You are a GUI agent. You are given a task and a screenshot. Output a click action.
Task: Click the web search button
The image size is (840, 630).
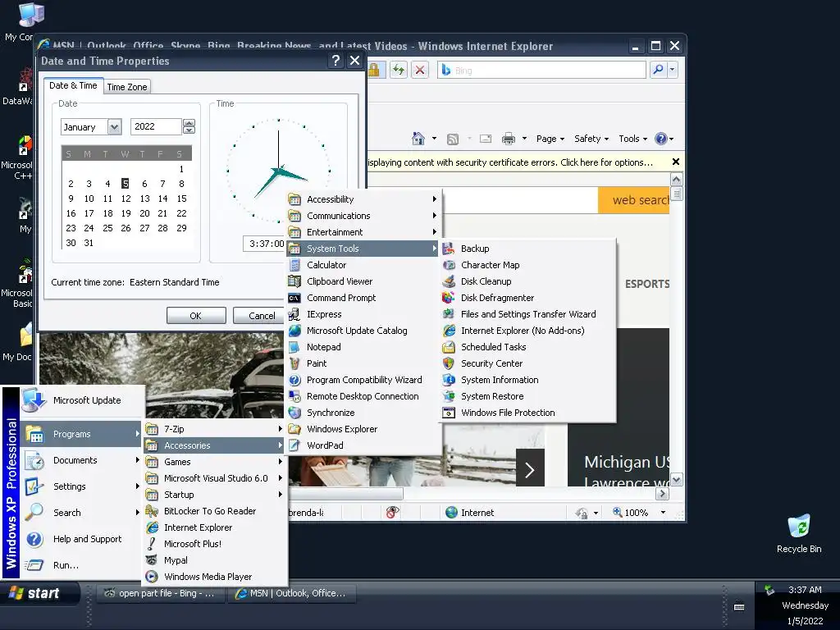[x=634, y=200]
